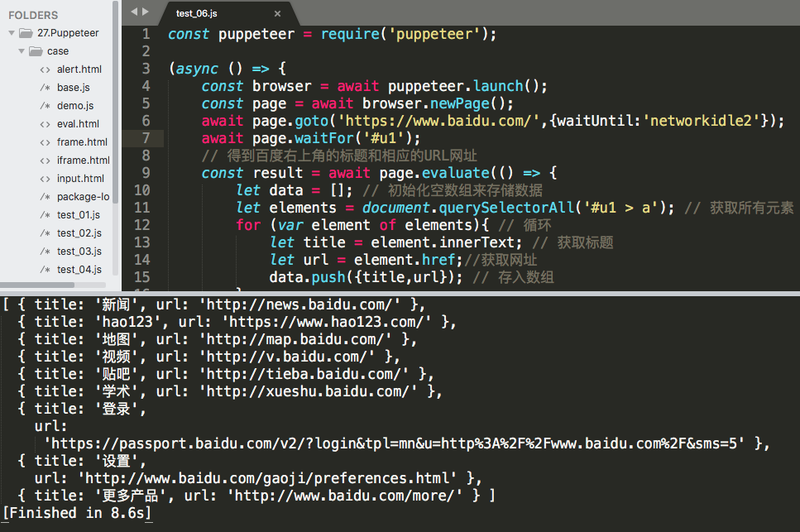Image resolution: width=800 pixels, height=532 pixels.
Task: Open test_02.js file
Action: tap(79, 233)
